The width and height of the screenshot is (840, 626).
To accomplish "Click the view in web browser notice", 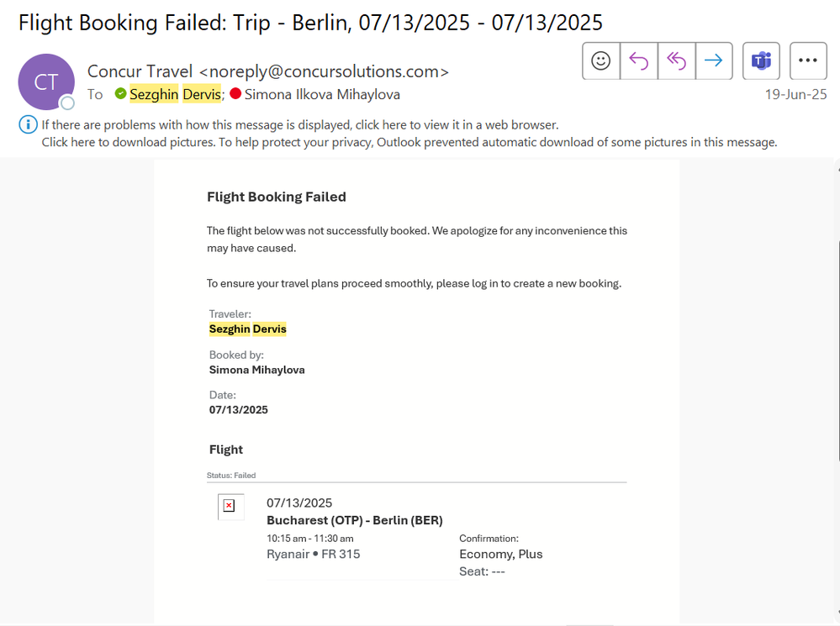I will point(300,124).
